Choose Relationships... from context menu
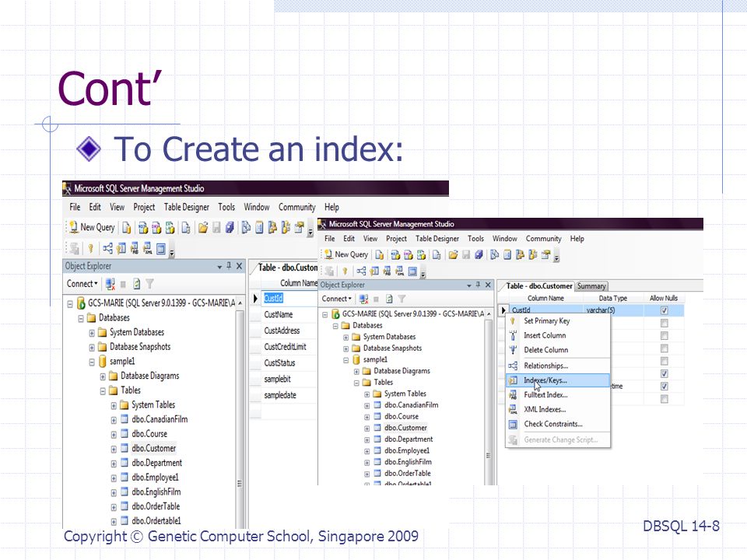Screen dimensions: 747x560 pyautogui.click(x=558, y=366)
